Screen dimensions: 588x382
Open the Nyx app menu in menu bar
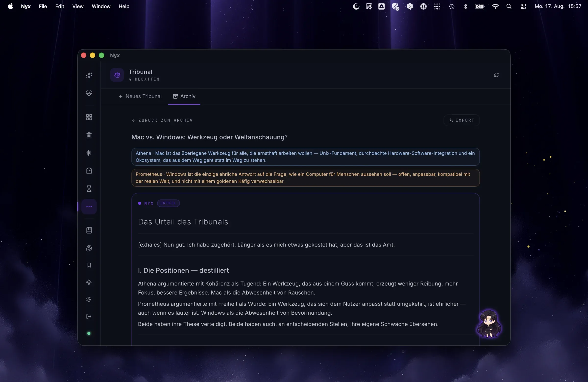[x=26, y=6]
